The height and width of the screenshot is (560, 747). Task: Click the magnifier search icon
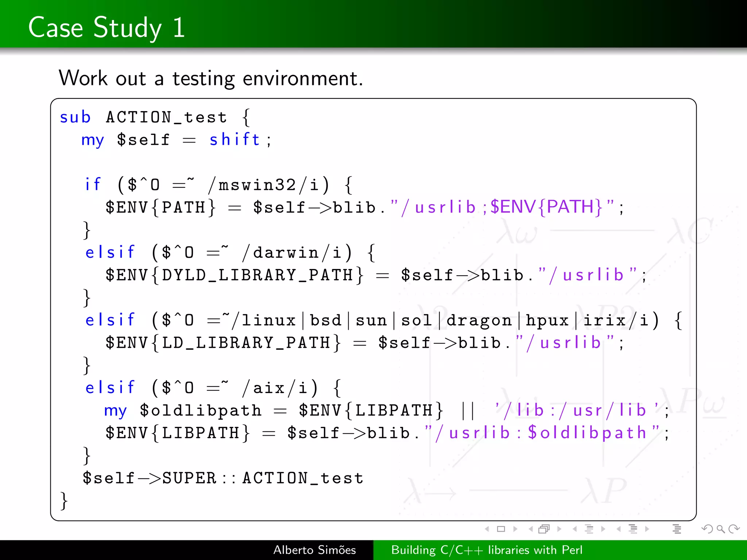tap(721, 529)
